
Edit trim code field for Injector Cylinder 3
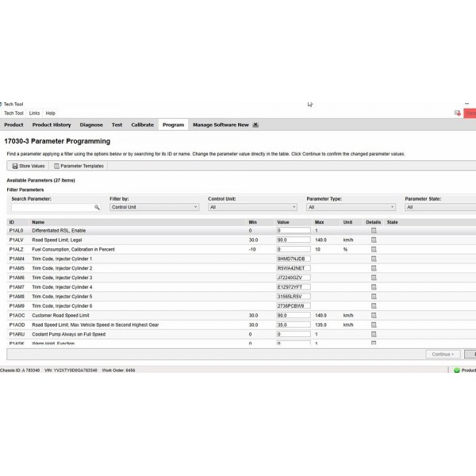coord(294,278)
